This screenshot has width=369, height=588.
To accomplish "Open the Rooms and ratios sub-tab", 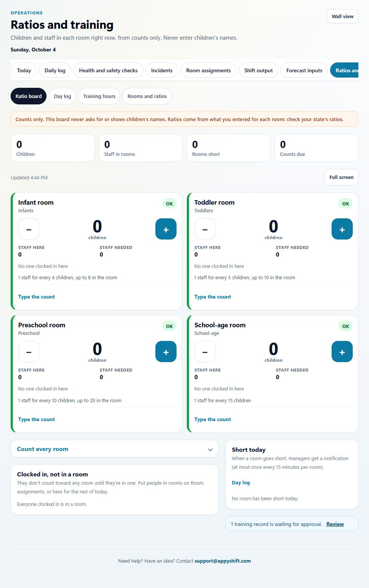I will (x=147, y=96).
